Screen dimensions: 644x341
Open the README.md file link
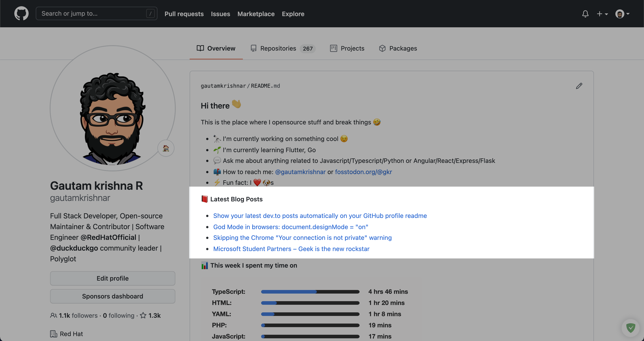click(x=265, y=86)
